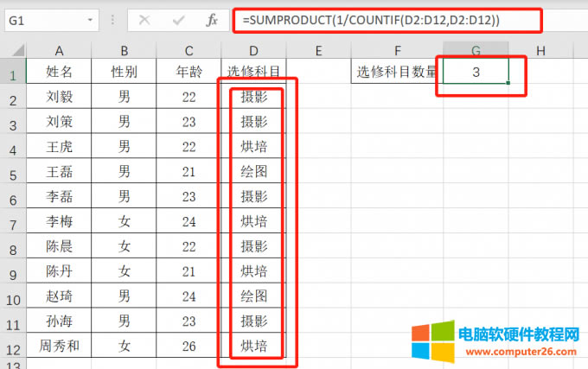Click the name cell 陈晨
The width and height of the screenshot is (588, 369).
(x=59, y=246)
